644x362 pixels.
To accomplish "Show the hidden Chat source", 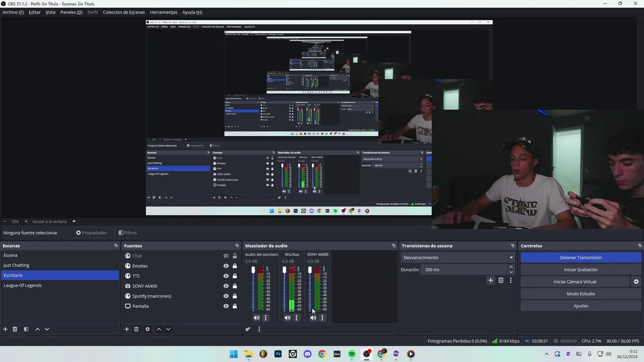I will pos(226,256).
